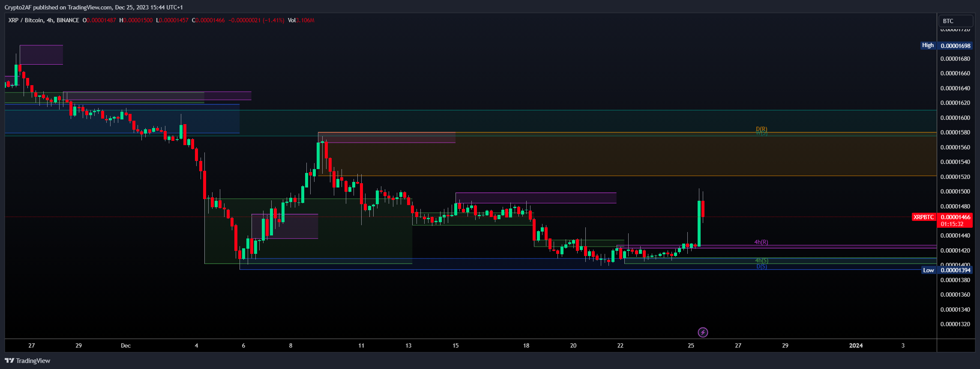Select the Low price label tag

928,270
